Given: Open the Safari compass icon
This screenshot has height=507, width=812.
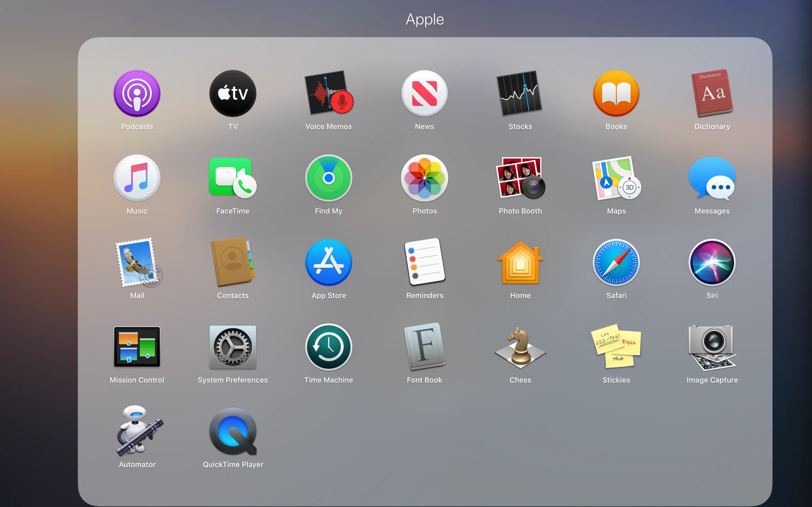Looking at the screenshot, I should coord(616,263).
